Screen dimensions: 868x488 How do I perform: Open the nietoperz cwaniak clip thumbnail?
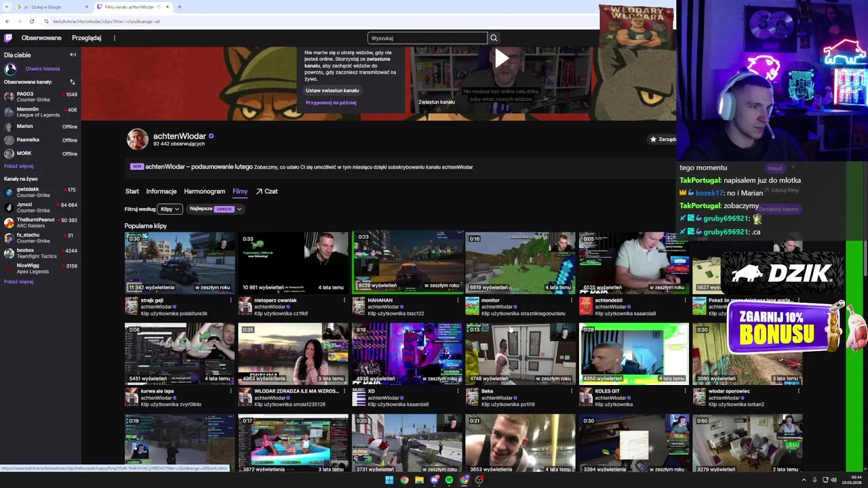coord(293,262)
